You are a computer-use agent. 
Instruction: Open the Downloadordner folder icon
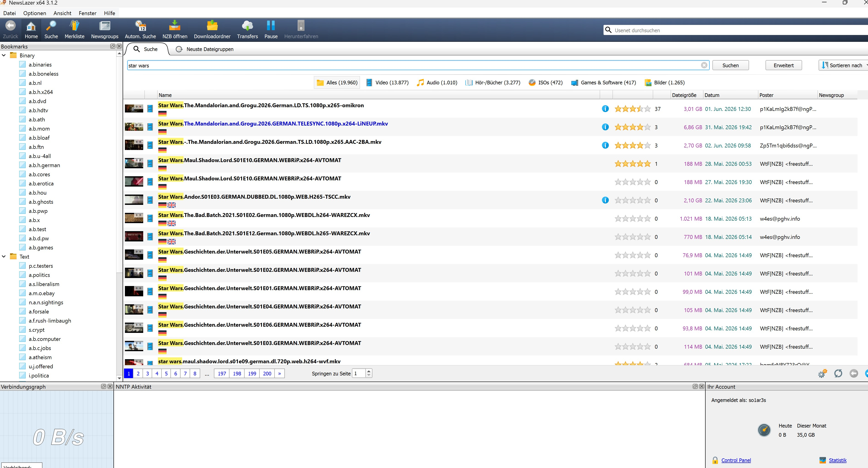(212, 30)
